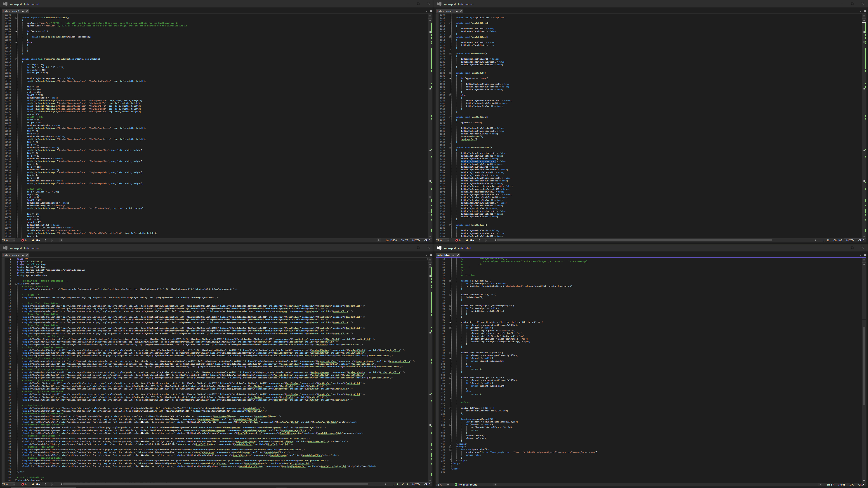The height and width of the screenshot is (488, 868).
Task: Click the vertical scrollbar in index.html window
Action: 864,365
